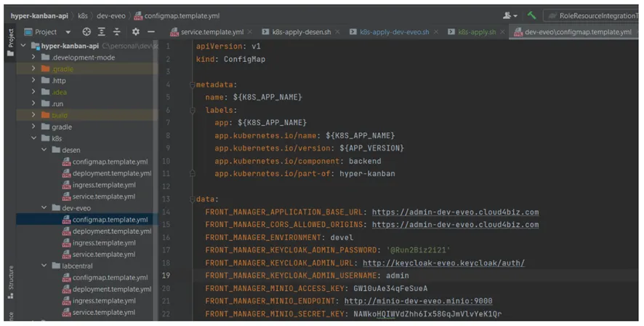
Task: Expand the .idea folder
Action: (x=33, y=92)
